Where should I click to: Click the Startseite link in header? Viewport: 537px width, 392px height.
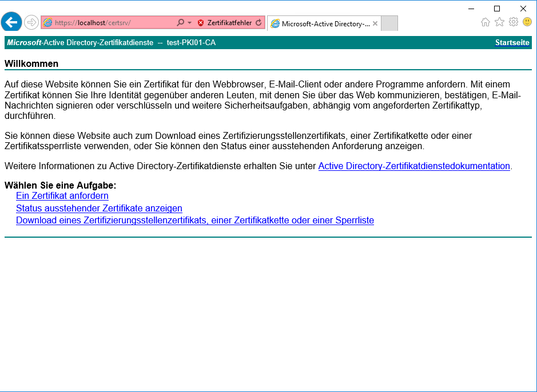[x=512, y=43]
